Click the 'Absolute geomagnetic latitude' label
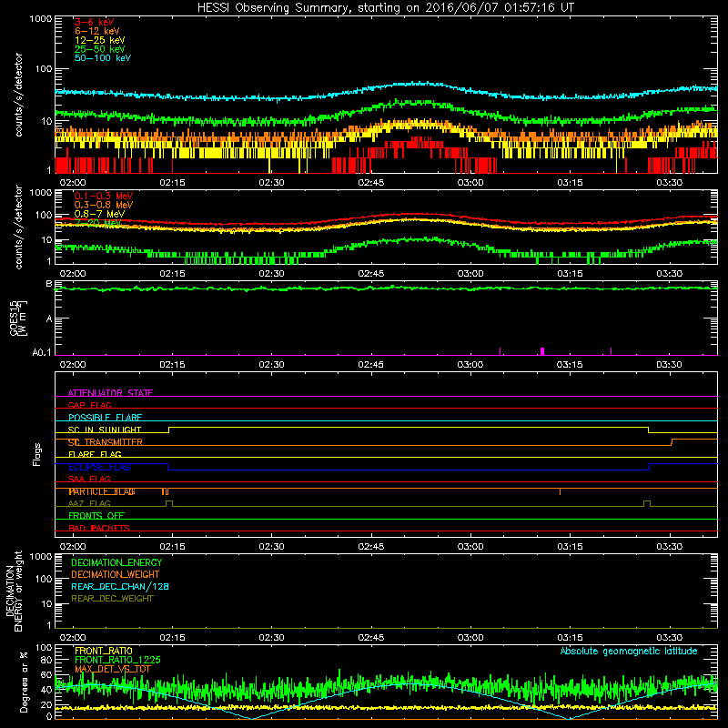 click(629, 651)
